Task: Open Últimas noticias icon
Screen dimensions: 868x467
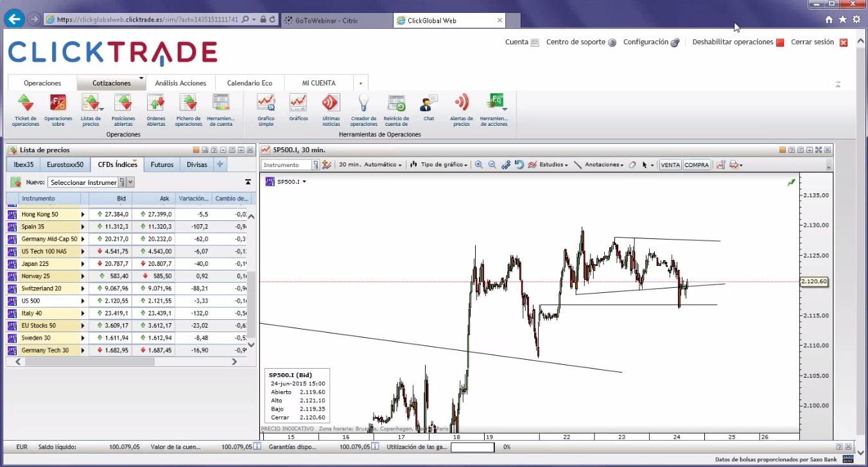Action: 331,109
